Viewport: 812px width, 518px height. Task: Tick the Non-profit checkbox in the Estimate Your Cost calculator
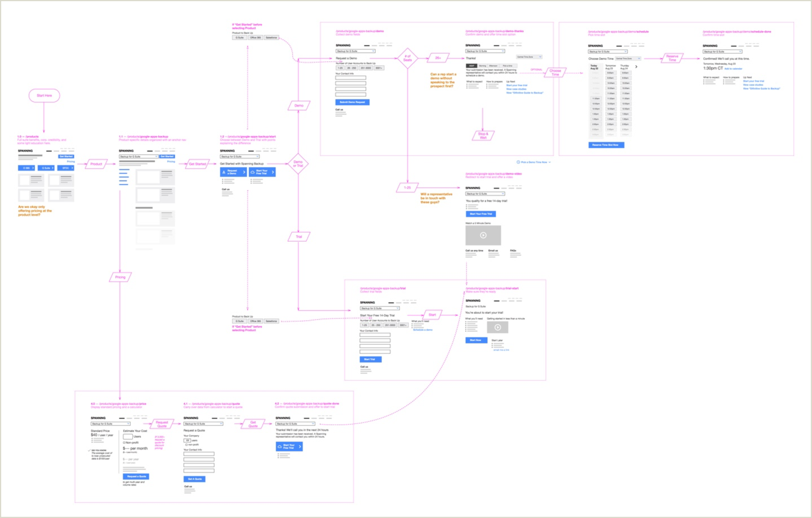(124, 442)
